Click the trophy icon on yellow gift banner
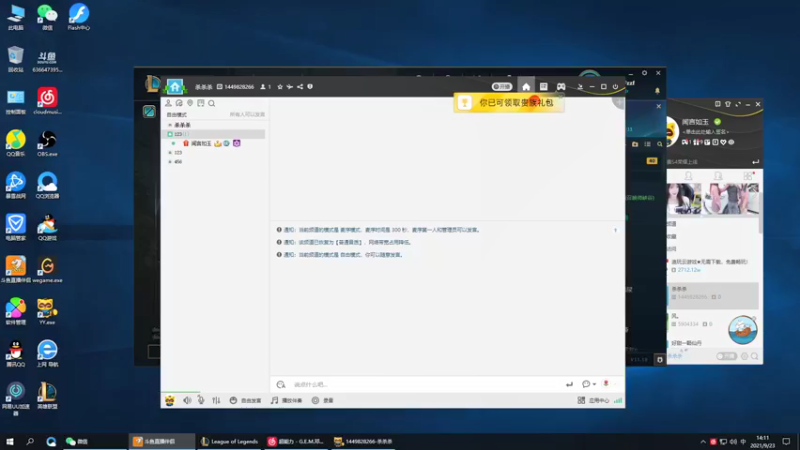 tap(464, 103)
